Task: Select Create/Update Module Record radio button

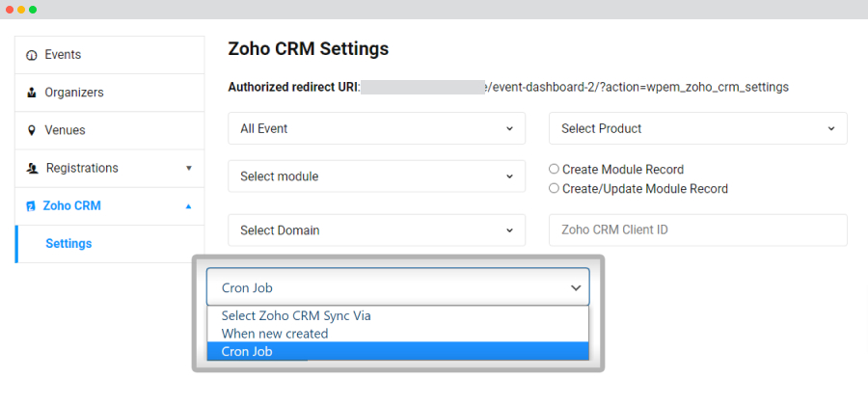Action: [x=554, y=189]
